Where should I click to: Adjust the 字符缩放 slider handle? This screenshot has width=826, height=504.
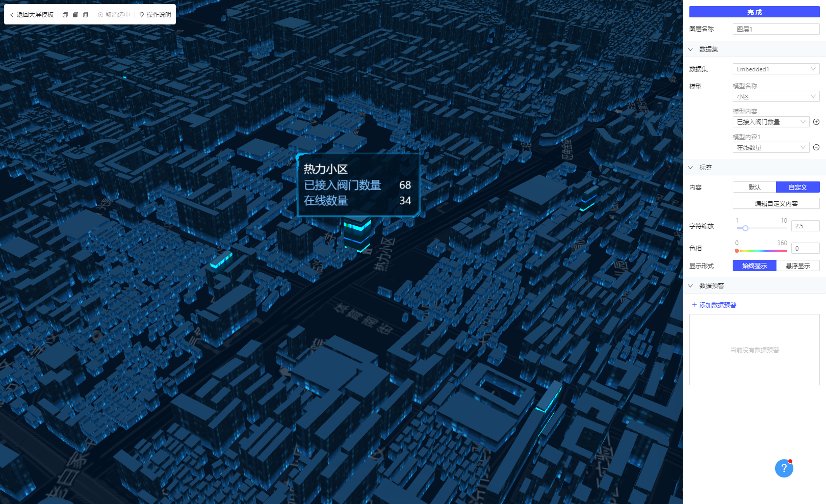click(x=745, y=228)
